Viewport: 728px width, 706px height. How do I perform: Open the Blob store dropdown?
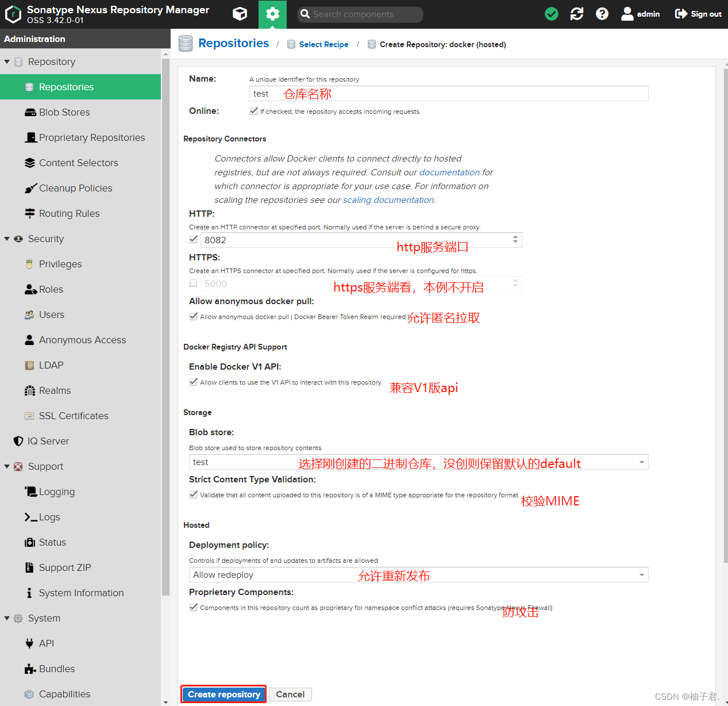[x=642, y=462]
